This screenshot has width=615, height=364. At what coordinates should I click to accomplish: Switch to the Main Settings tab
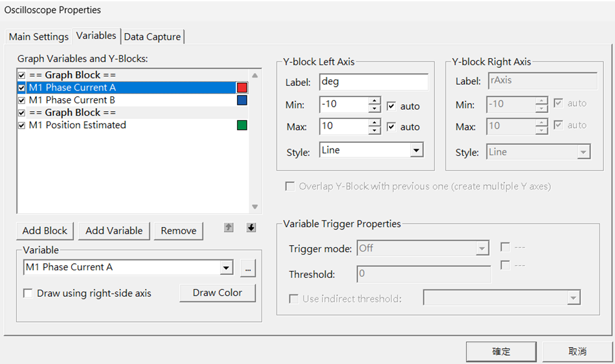click(38, 37)
